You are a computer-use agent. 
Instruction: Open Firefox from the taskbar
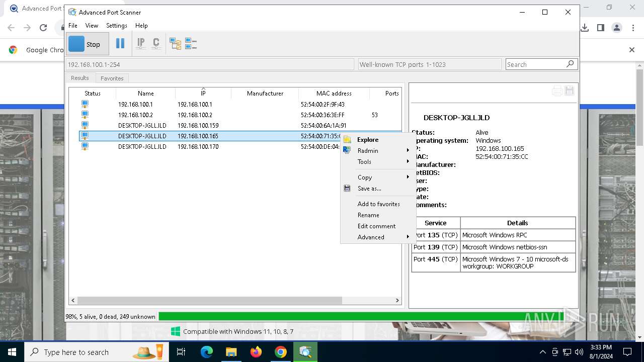256,352
